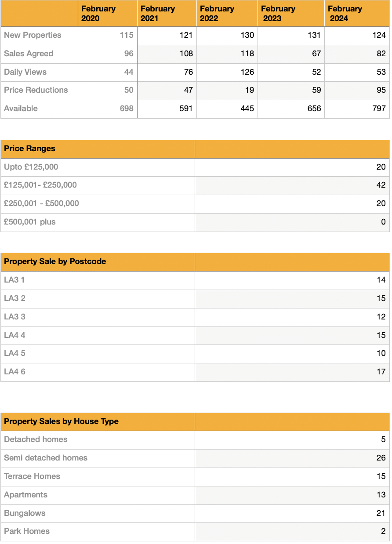Select the Upto £125,000 row label

tap(31, 167)
